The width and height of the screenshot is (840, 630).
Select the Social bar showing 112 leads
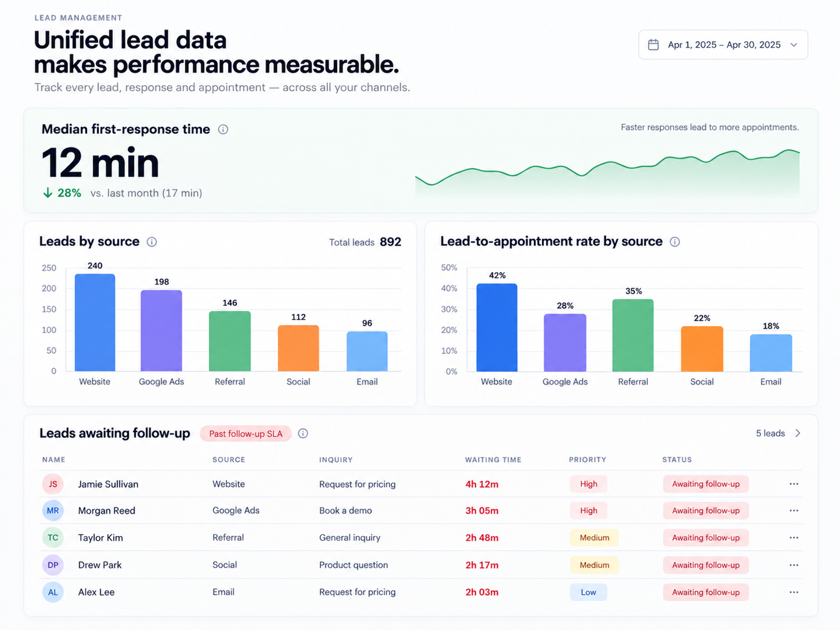click(298, 348)
